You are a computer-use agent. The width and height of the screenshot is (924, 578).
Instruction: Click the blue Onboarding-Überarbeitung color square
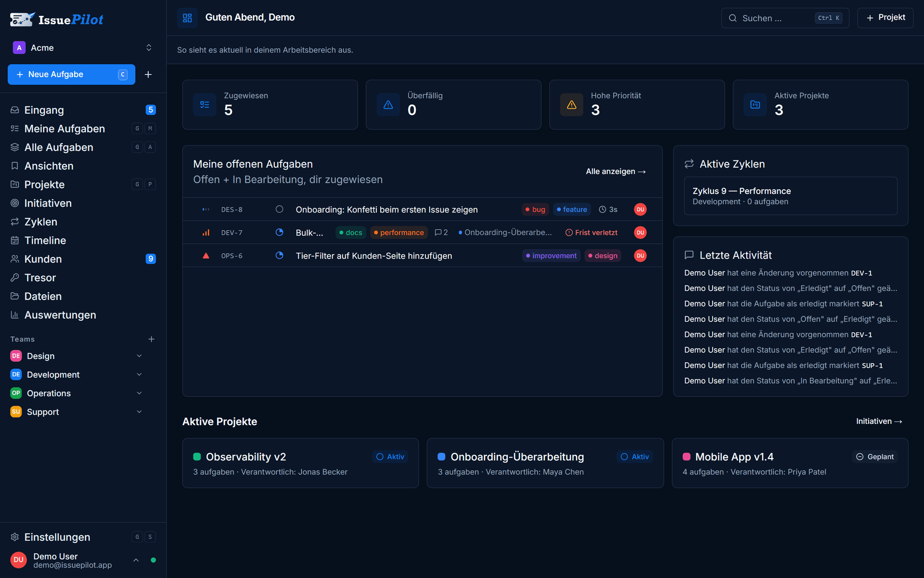(x=441, y=457)
